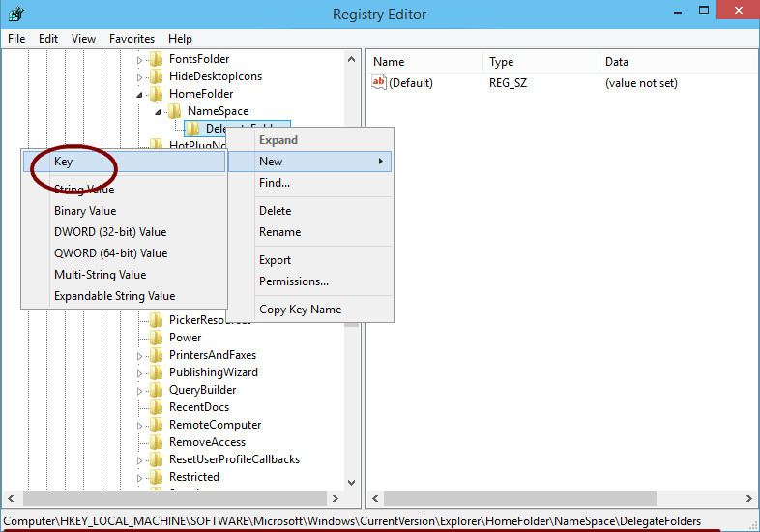Collapse the HomeFolder tree node
The image size is (760, 532).
(x=139, y=94)
